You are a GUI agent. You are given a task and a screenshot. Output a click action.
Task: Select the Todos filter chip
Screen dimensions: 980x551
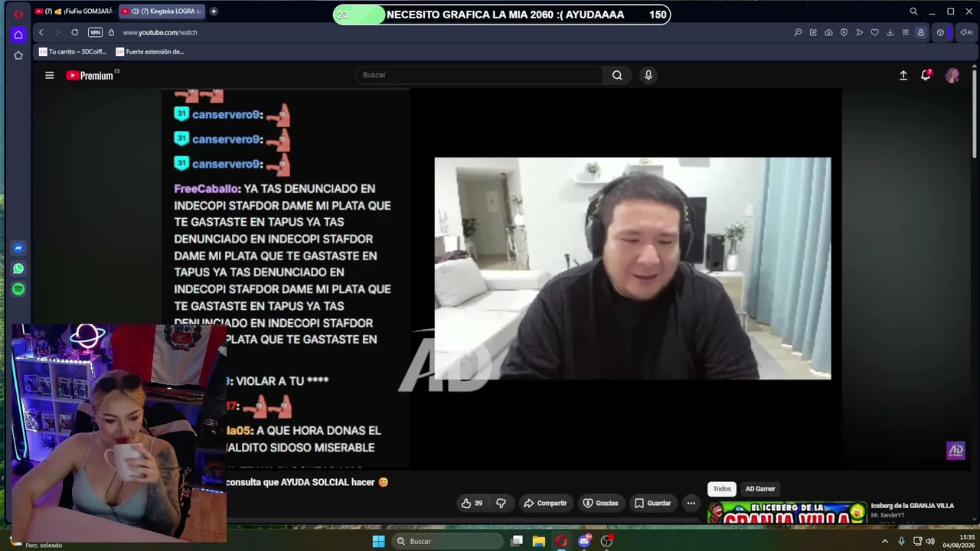pyautogui.click(x=722, y=489)
